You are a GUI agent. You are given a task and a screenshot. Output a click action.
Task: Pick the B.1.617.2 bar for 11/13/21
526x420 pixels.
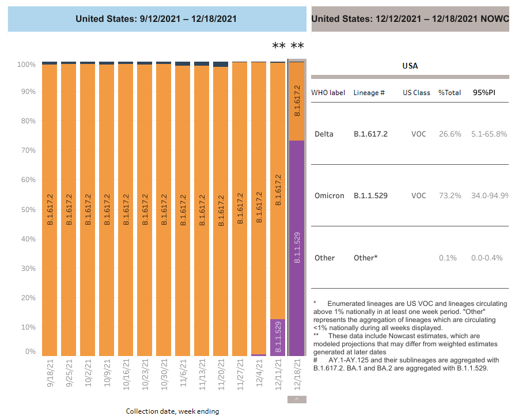point(202,211)
